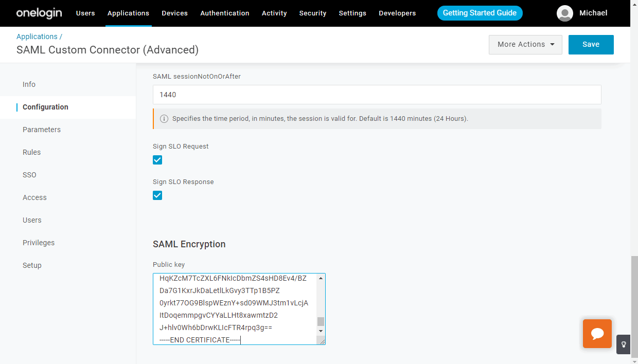Click textarea scroll up arrow
Viewport: 638px width, 364px height.
(x=321, y=278)
